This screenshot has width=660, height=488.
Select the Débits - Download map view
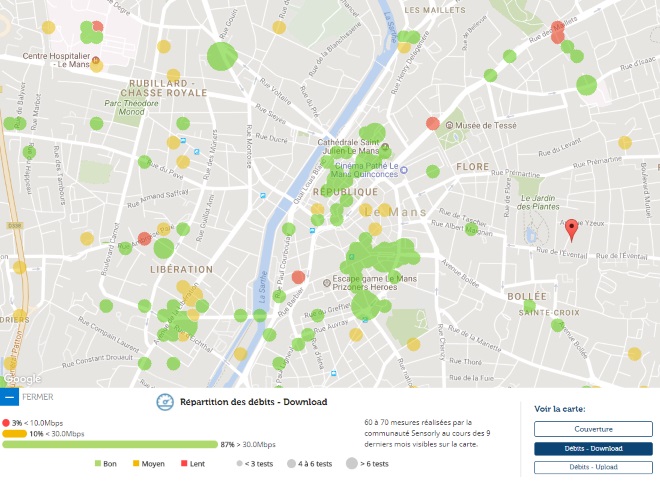pyautogui.click(x=592, y=448)
